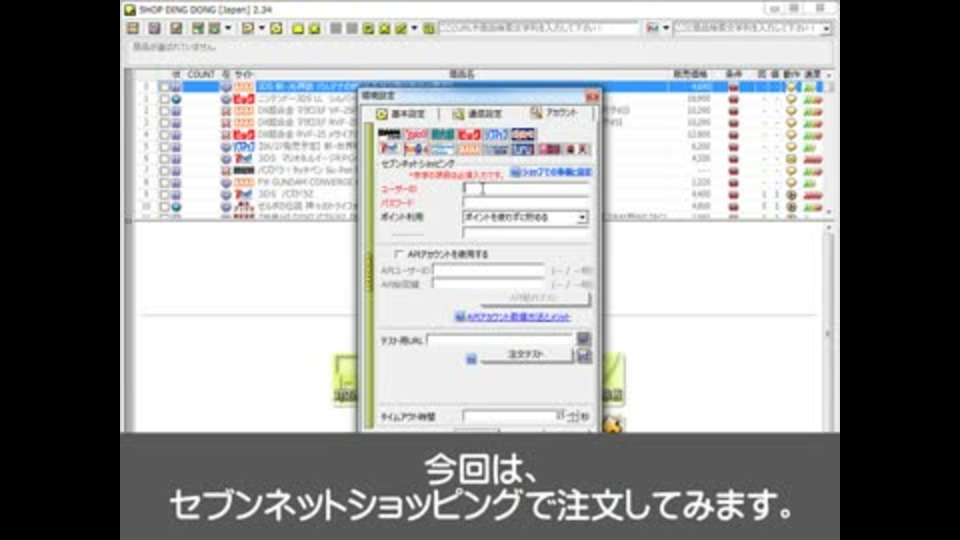Open dropdown arrow next to red-white toolbar icon
This screenshot has height=540, width=960.
pos(666,28)
